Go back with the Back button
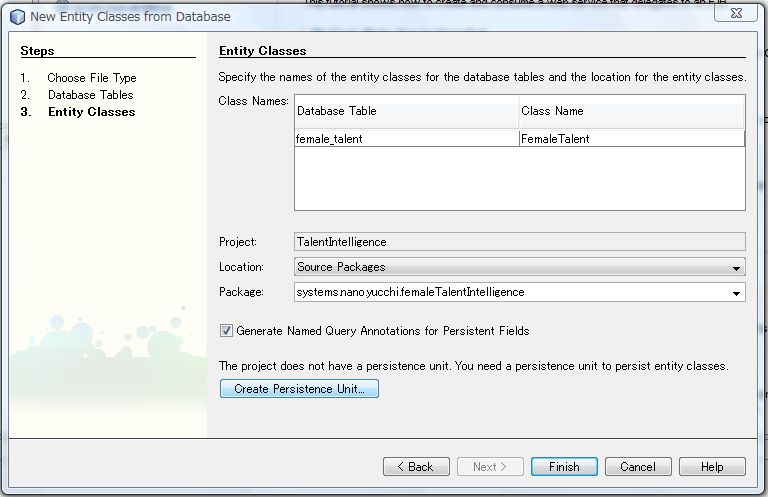Viewport: 768px width, 497px height. click(414, 467)
